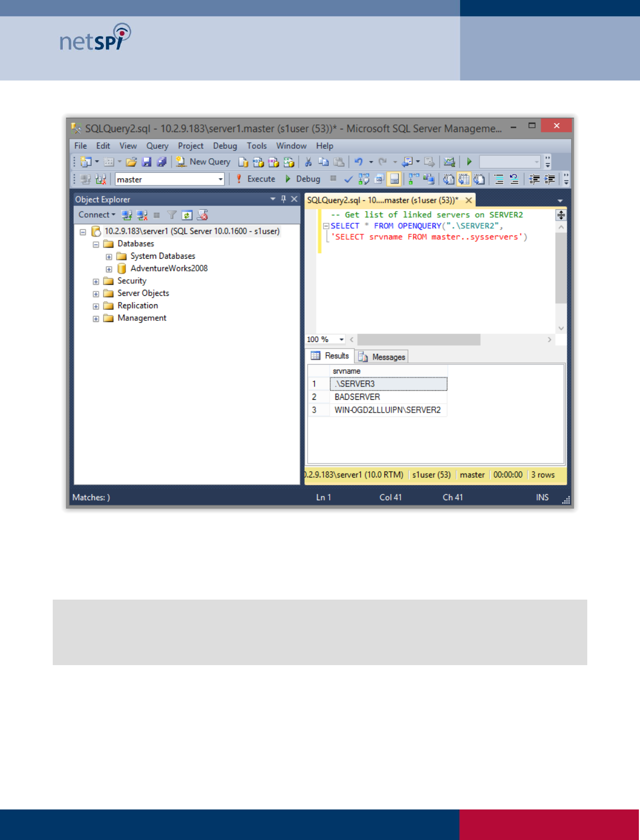Click the Decrease Indent icon
This screenshot has height=840, width=640.
535,179
